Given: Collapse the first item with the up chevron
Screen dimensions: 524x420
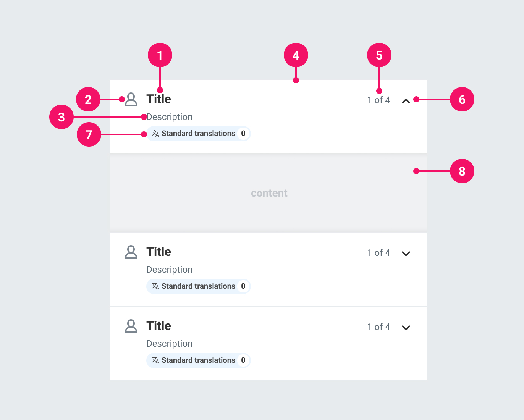Looking at the screenshot, I should (406, 101).
